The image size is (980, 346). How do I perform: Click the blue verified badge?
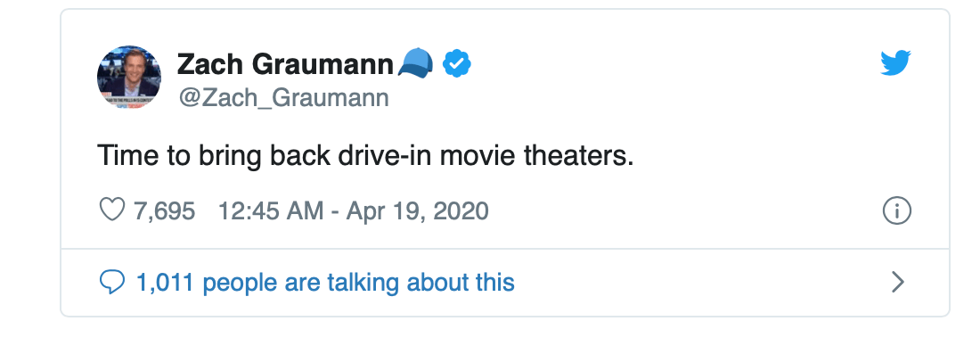point(457,63)
